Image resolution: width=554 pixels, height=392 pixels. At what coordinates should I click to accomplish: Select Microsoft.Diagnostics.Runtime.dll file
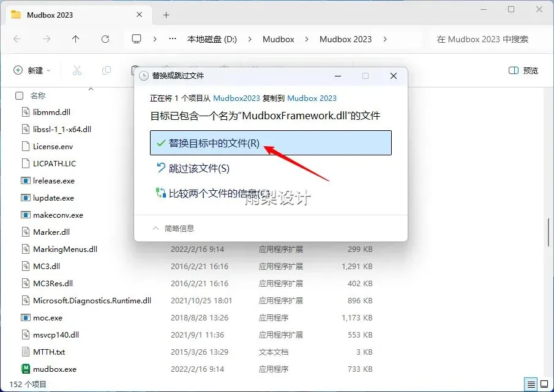click(92, 301)
